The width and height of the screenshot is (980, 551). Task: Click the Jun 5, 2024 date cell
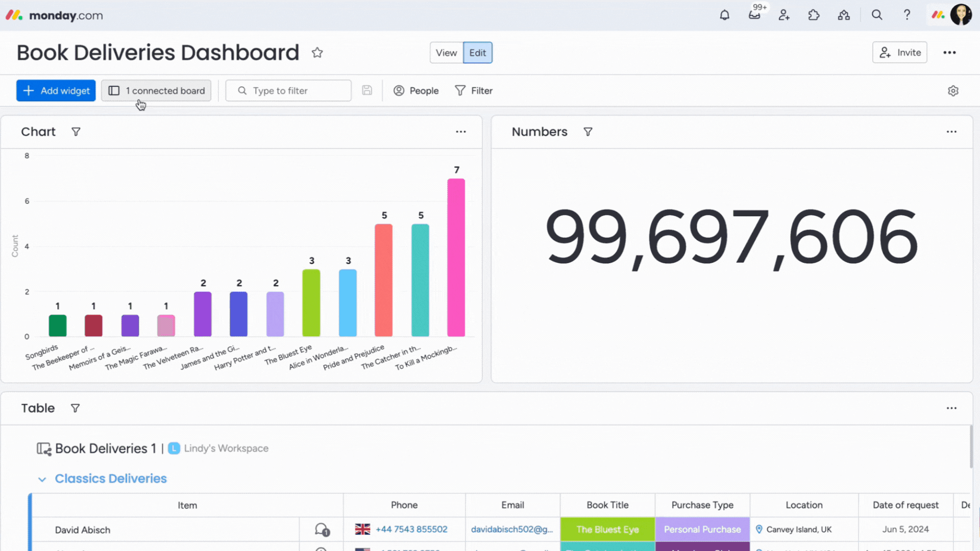pyautogui.click(x=905, y=530)
